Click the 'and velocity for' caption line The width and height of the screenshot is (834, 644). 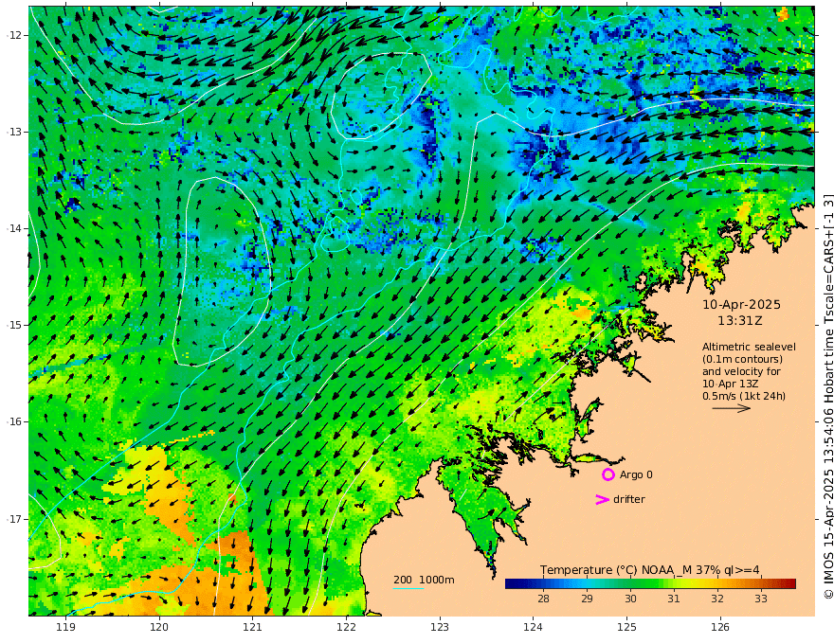coord(741,371)
